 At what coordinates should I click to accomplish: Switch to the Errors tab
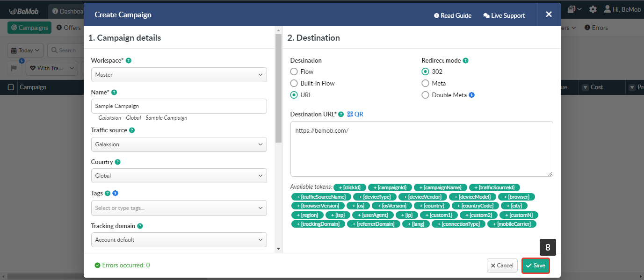[x=596, y=28]
